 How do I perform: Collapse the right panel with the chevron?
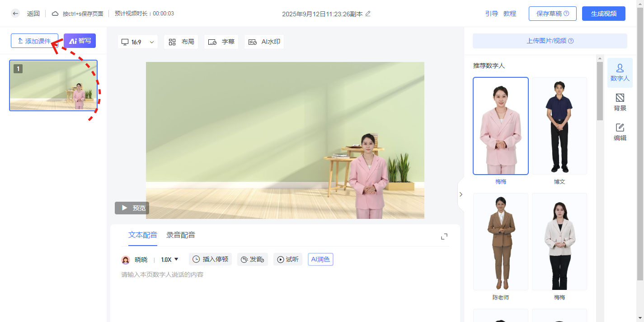(461, 194)
